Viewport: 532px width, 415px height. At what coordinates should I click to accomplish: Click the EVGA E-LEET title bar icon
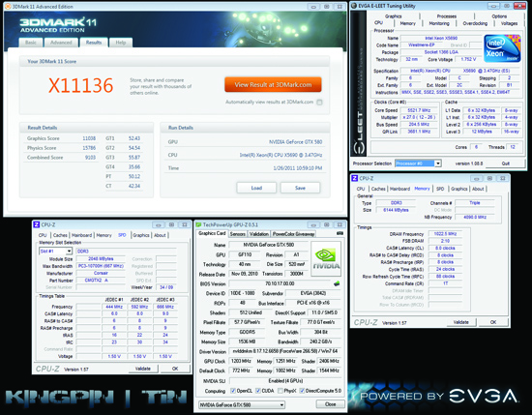coord(354,6)
